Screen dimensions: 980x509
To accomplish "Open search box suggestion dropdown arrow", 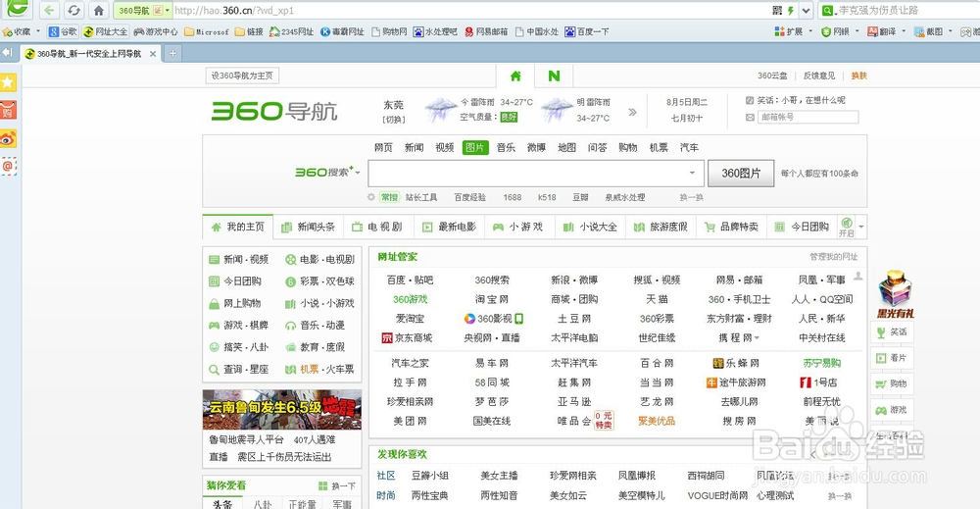I will pyautogui.click(x=692, y=173).
